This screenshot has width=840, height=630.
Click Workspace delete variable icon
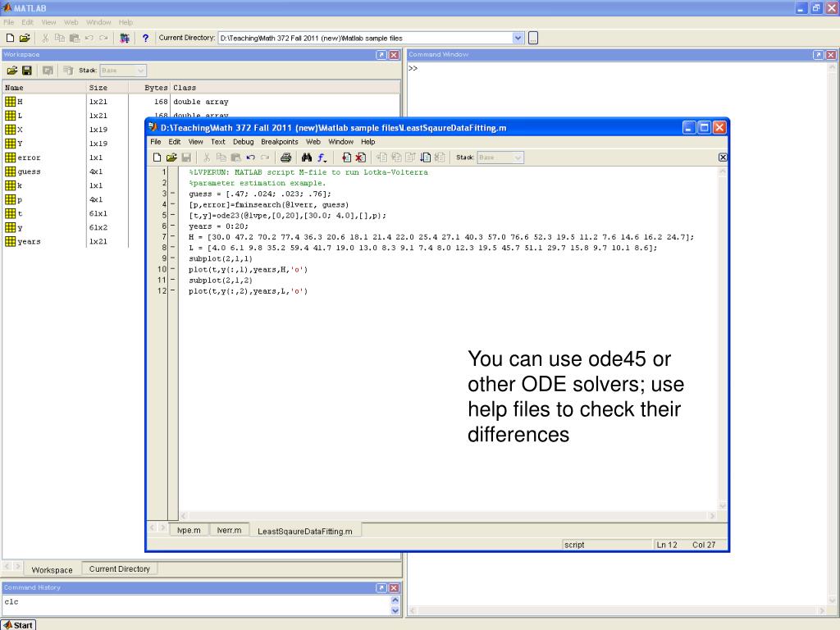[x=68, y=71]
